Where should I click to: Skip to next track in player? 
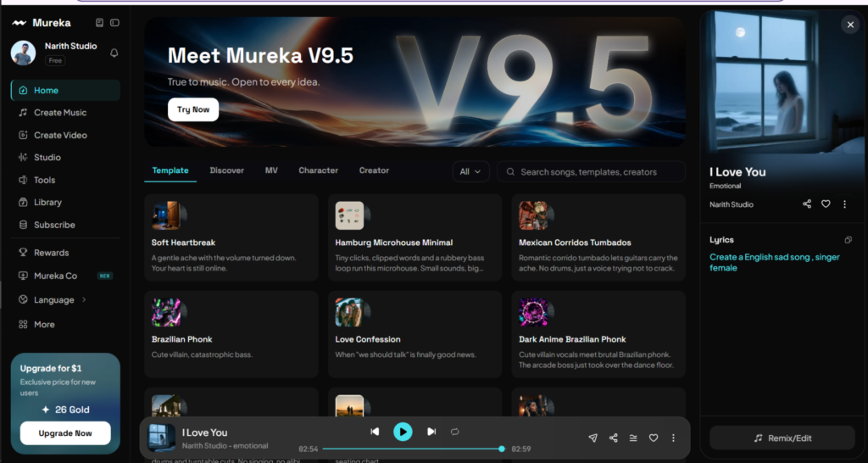click(x=431, y=432)
